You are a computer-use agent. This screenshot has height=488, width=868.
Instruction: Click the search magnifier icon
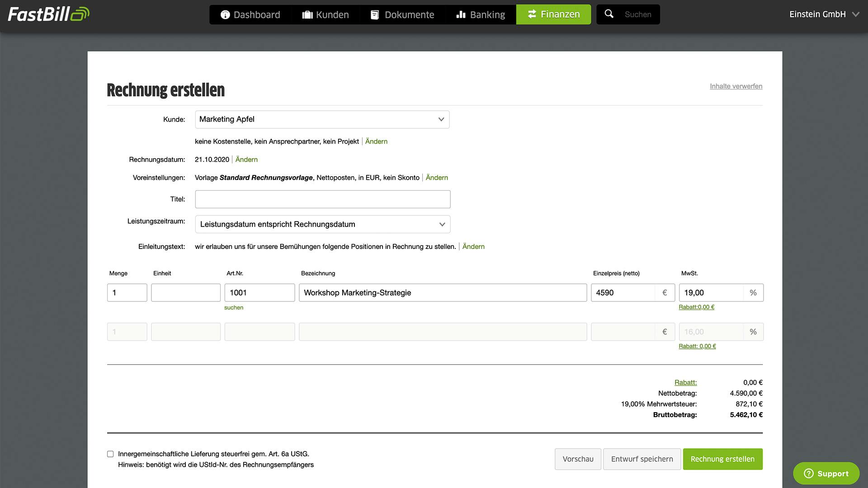pos(609,14)
